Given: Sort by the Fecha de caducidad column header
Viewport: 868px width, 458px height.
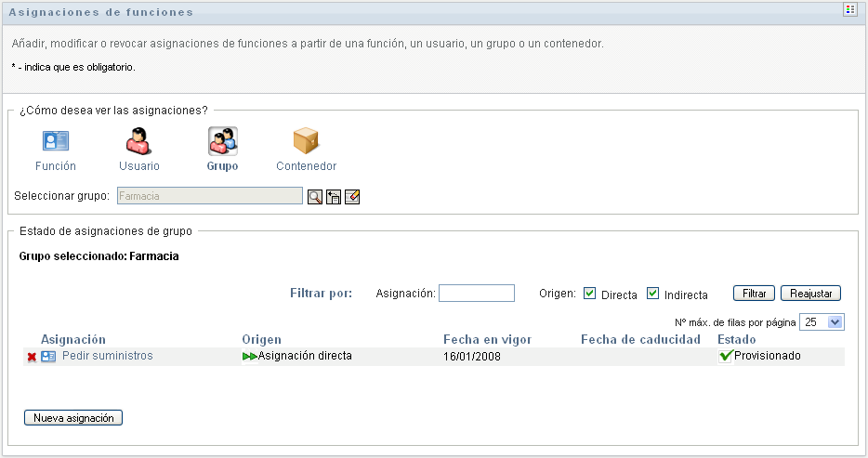Looking at the screenshot, I should coord(640,339).
